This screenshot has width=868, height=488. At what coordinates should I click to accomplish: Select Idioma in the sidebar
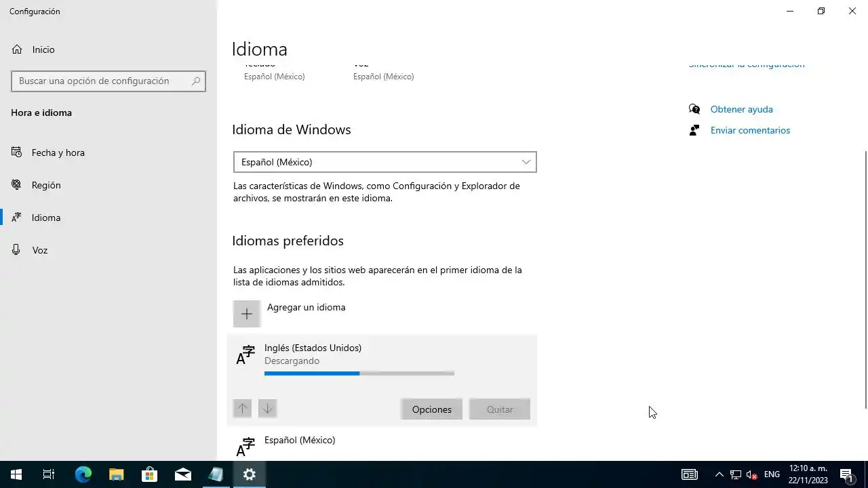[108, 218]
